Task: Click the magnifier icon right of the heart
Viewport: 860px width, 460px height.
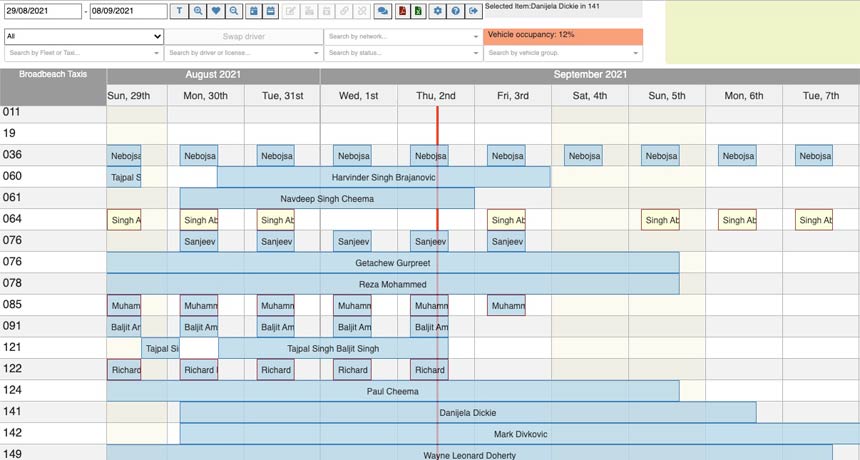Action: (234, 11)
